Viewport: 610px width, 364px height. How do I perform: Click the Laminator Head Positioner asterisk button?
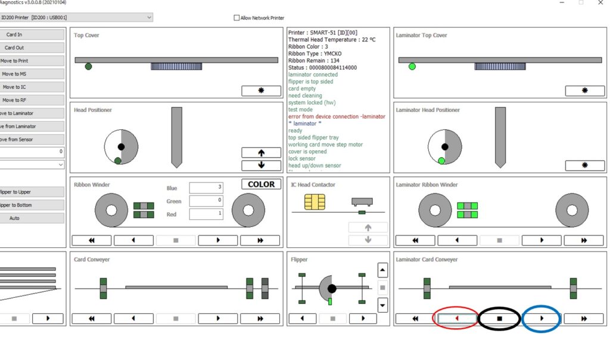[585, 165]
